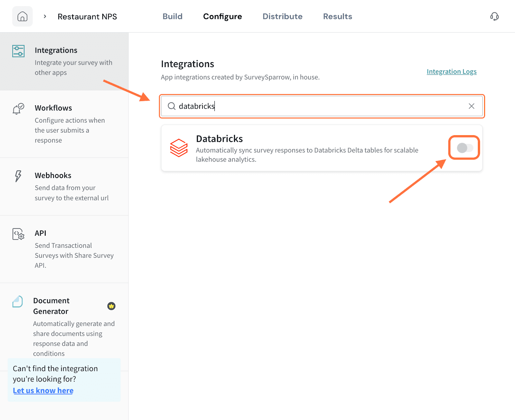
Task: Click the search magnifier icon
Action: (172, 106)
